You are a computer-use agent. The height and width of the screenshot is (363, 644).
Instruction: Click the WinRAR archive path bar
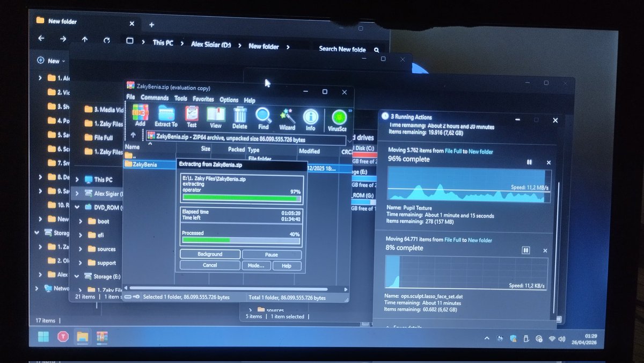(245, 138)
